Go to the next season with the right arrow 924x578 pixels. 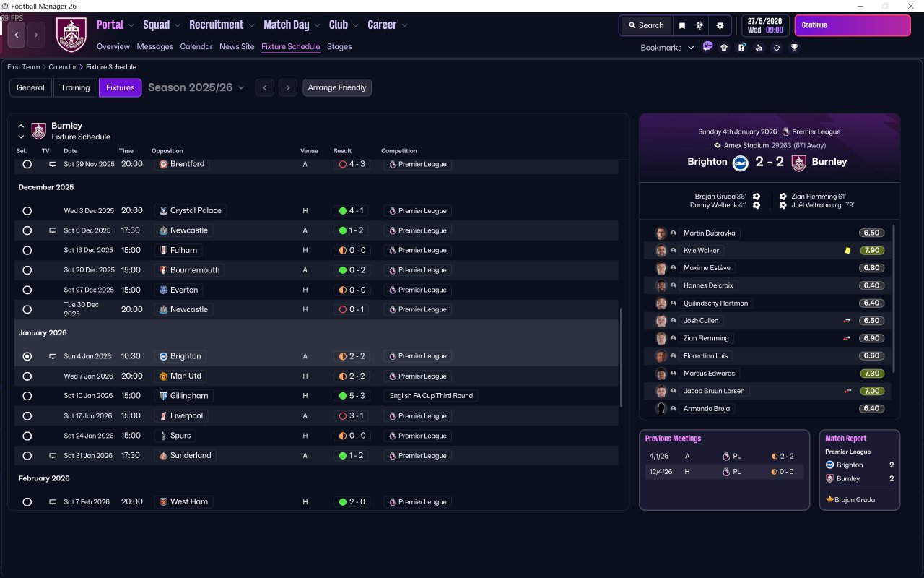coord(288,87)
